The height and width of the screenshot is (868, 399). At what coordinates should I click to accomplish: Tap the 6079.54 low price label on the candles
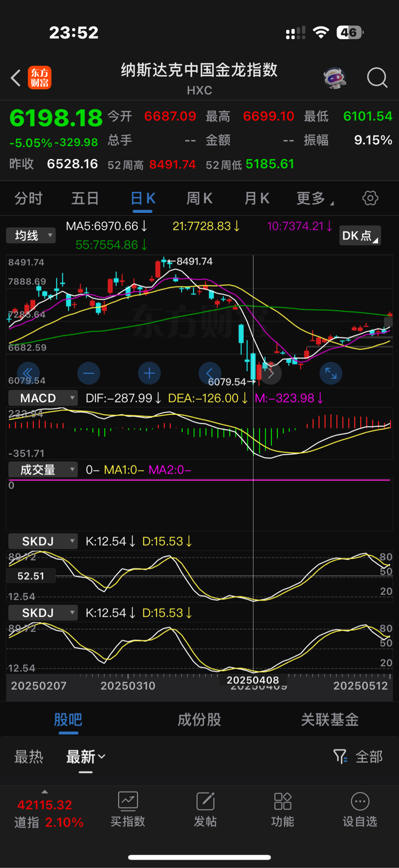pos(227,382)
